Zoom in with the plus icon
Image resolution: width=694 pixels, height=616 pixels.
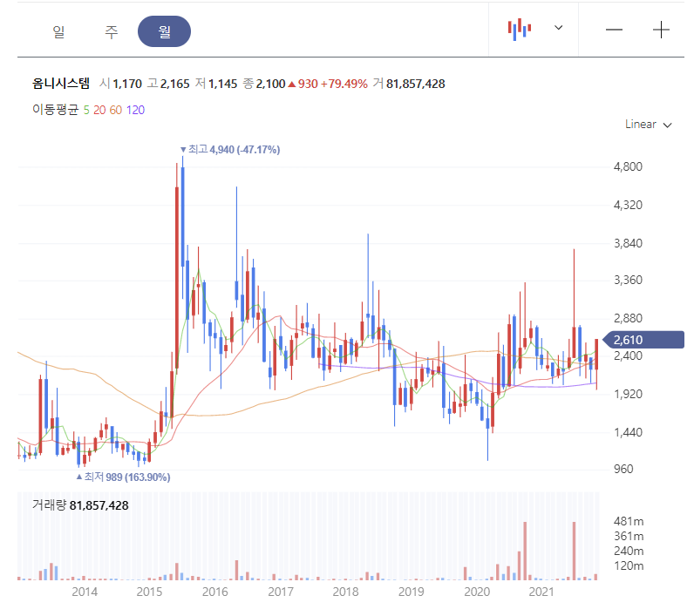[661, 30]
